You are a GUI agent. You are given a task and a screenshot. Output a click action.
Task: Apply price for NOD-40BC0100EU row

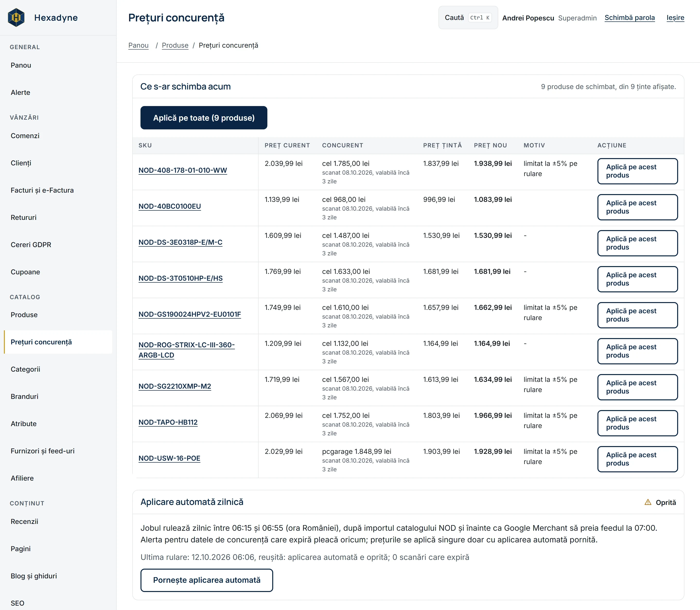point(638,207)
